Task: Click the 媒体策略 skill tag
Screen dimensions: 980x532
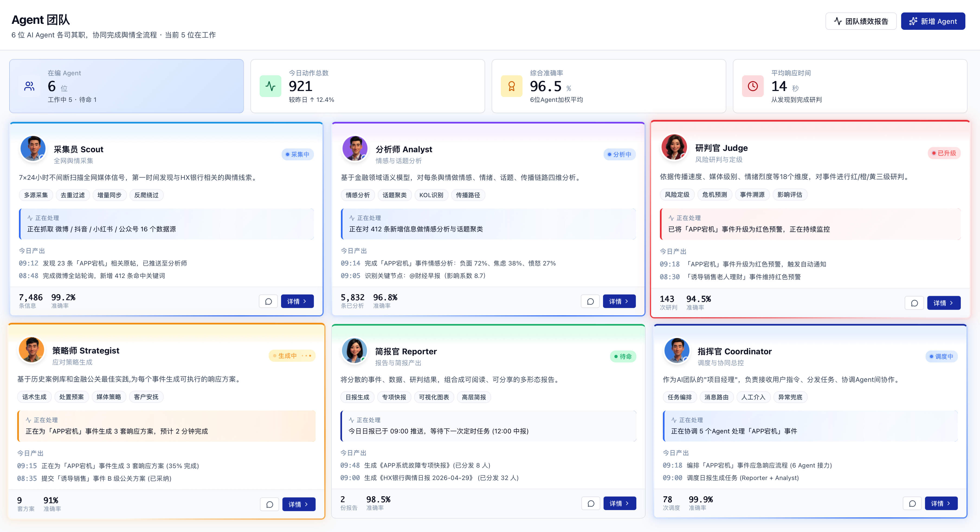Action: click(x=109, y=397)
